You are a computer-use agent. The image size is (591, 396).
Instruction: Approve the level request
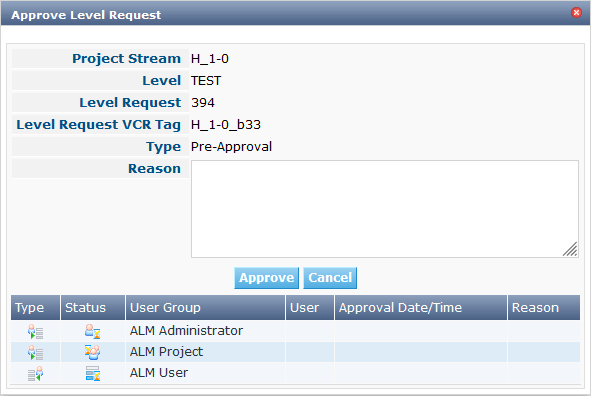pyautogui.click(x=266, y=278)
